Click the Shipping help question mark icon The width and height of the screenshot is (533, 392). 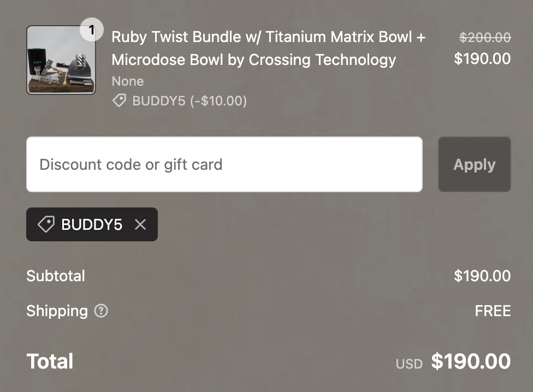[101, 311]
